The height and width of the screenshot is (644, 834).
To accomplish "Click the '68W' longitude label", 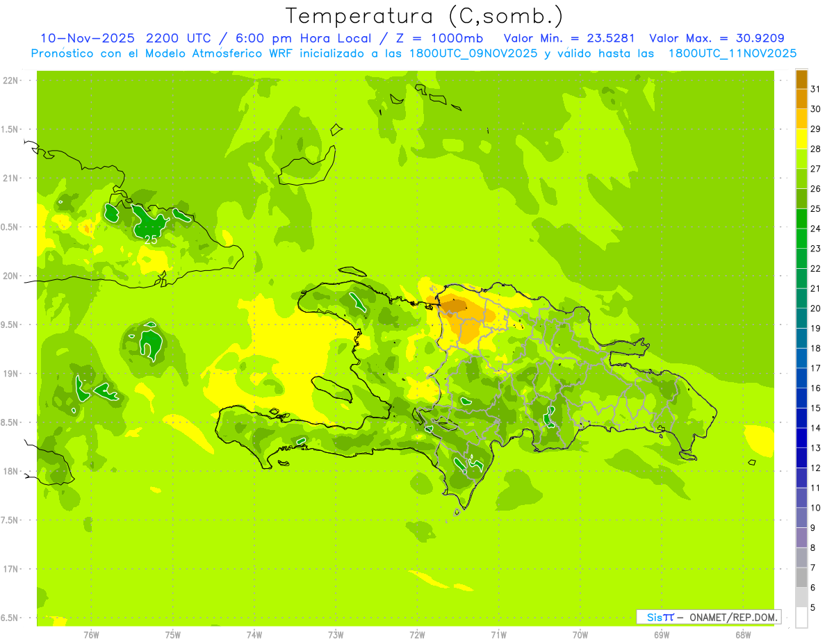I will [x=742, y=635].
